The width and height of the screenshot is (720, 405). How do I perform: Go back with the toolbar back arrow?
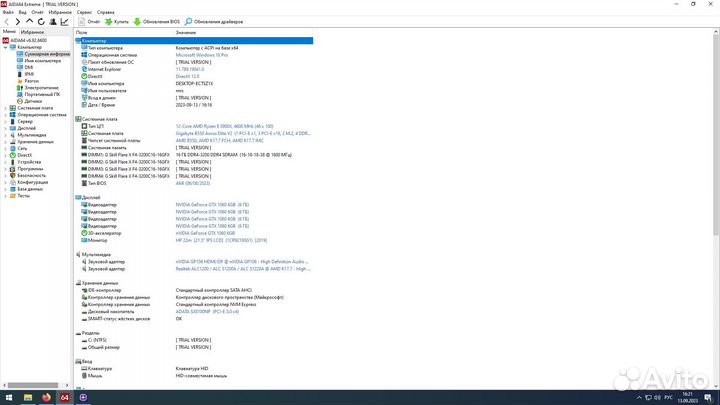click(6, 22)
